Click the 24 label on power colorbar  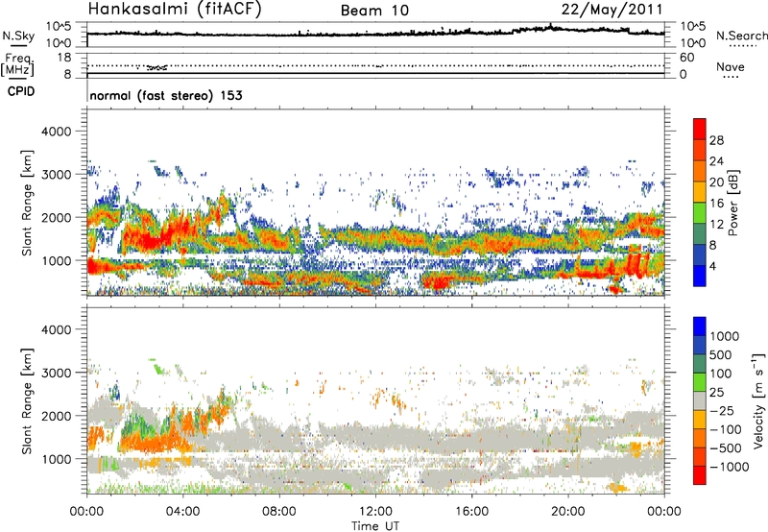(x=716, y=161)
